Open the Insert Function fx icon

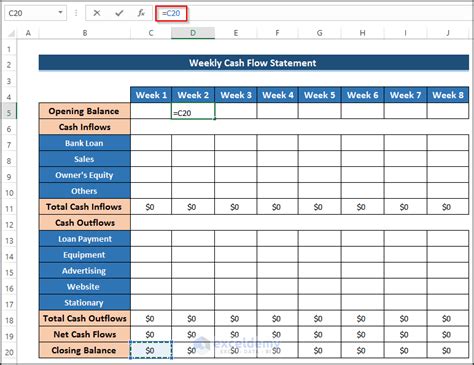pyautogui.click(x=141, y=13)
